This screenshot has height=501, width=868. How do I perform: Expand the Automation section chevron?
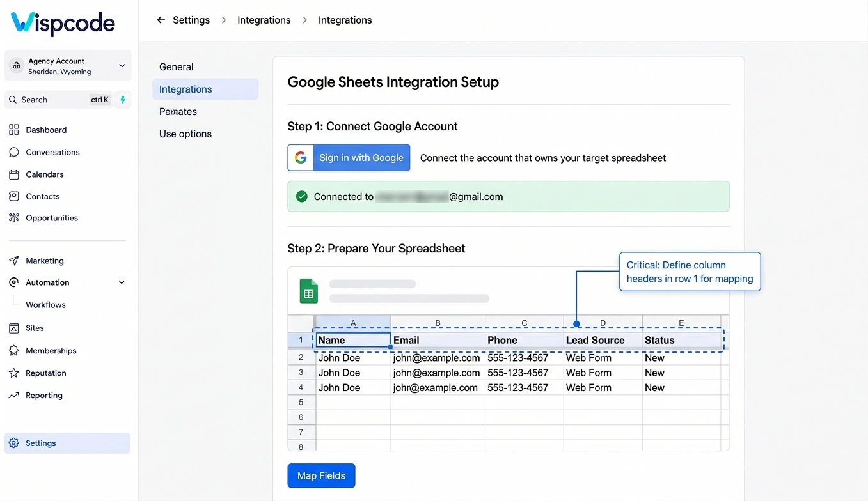tap(122, 282)
